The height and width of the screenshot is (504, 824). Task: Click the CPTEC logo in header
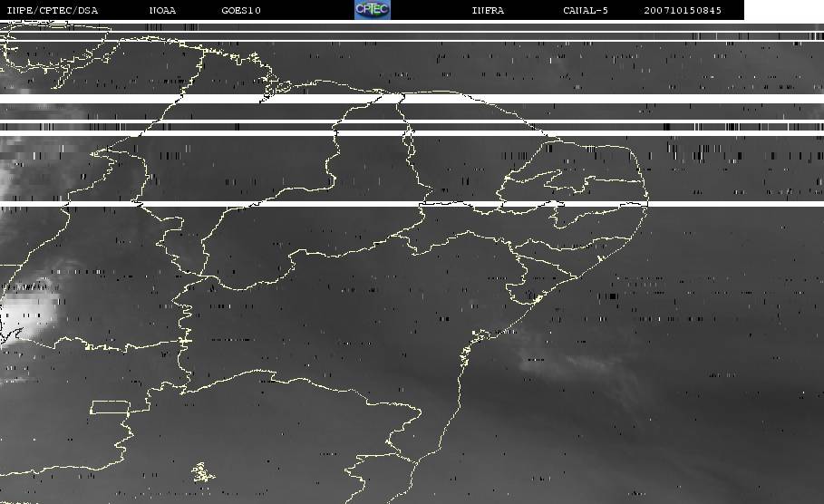[x=372, y=10]
